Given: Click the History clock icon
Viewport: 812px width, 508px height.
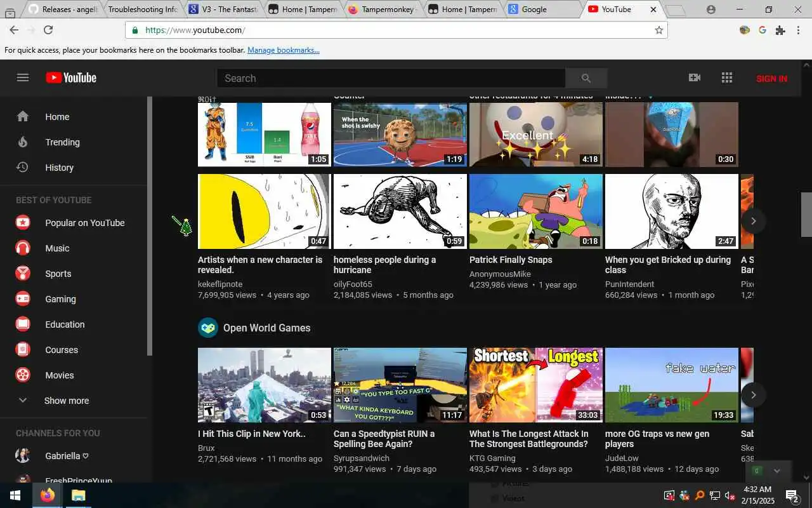Looking at the screenshot, I should coord(23,167).
